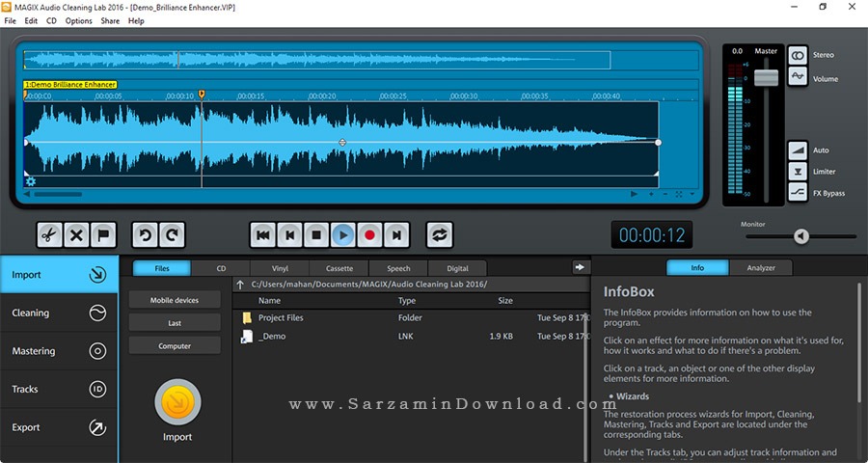Switch to the Files tab
868x463 pixels.
[x=162, y=268]
